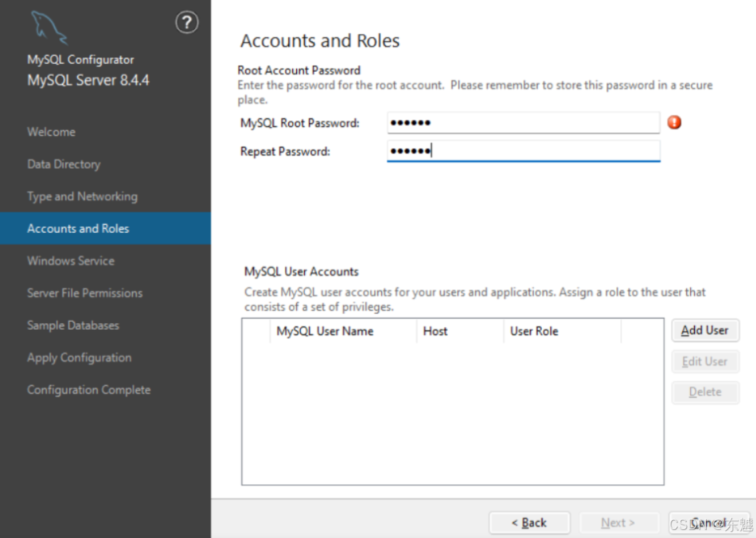The width and height of the screenshot is (756, 538).
Task: Click the MySQL User Accounts heading
Action: 301,271
